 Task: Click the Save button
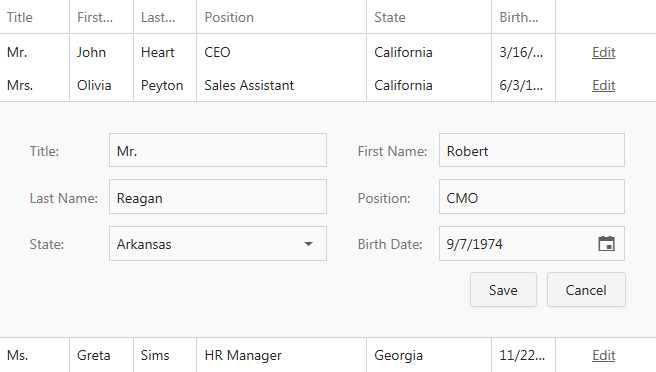tap(503, 290)
